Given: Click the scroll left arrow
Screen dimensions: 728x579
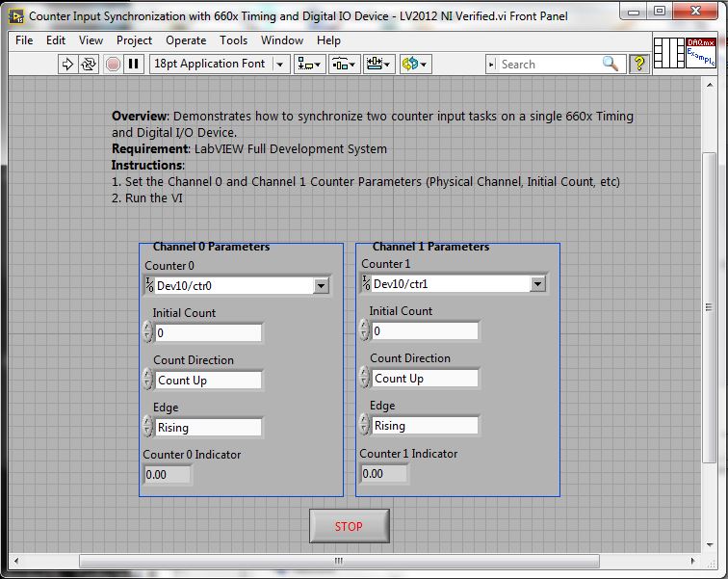Looking at the screenshot, I should click(x=15, y=561).
